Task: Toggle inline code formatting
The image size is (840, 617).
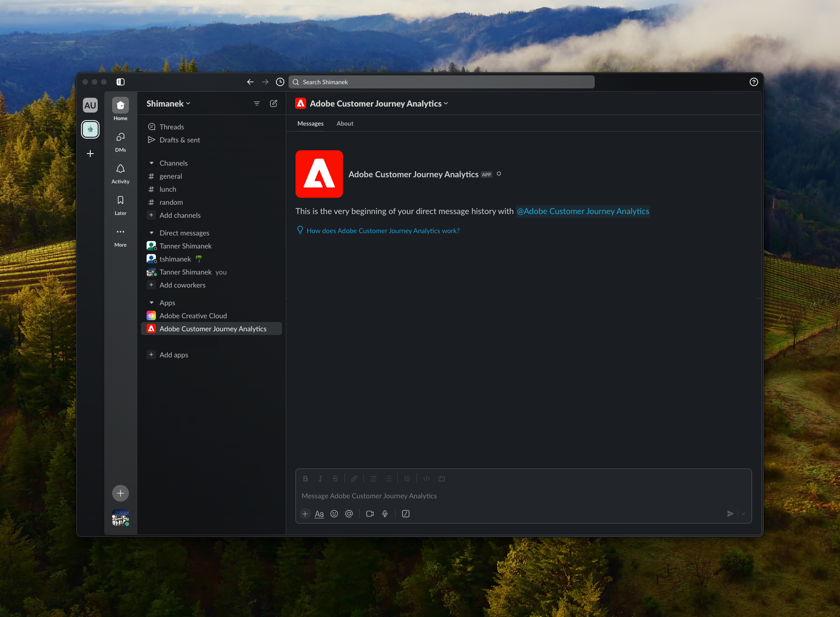Action: point(426,478)
